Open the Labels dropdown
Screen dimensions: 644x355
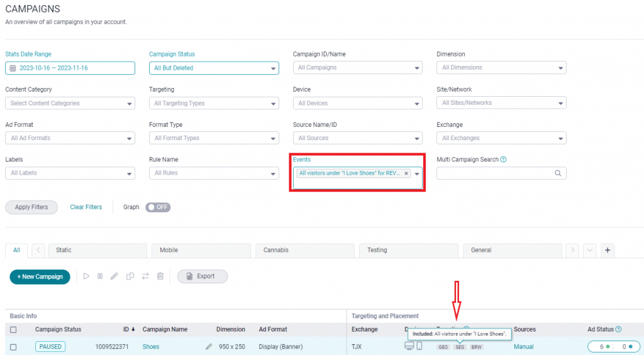70,173
